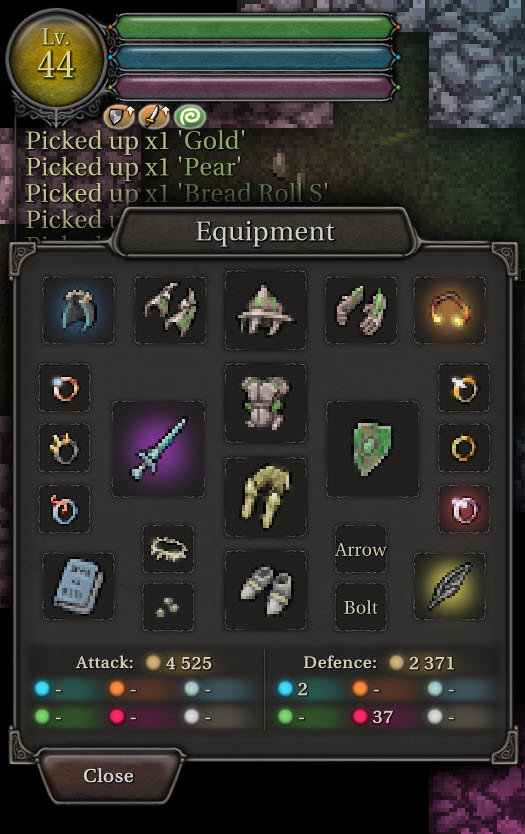
Task: Click the shoulder pauldrons slot
Action: (170, 310)
